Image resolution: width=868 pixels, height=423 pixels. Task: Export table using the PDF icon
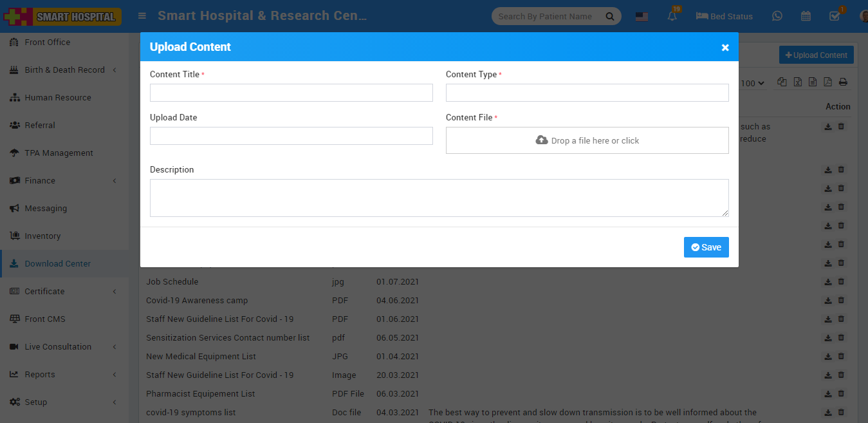click(827, 82)
